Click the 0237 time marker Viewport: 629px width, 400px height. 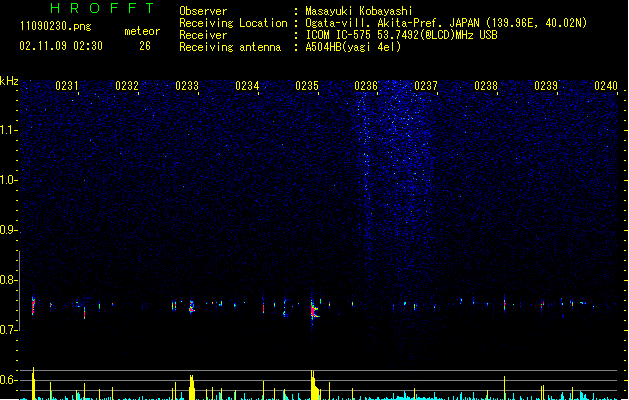[x=426, y=86]
